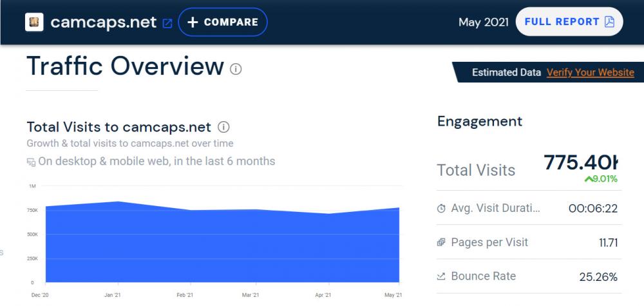This screenshot has height=306, width=644.
Task: Download the FULL REPORT
Action: point(569,22)
